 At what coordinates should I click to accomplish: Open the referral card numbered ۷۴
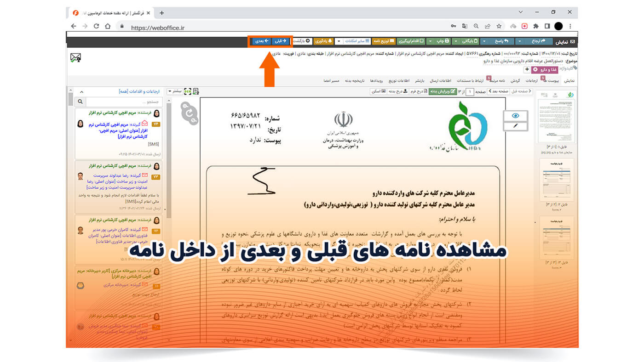[x=118, y=133]
